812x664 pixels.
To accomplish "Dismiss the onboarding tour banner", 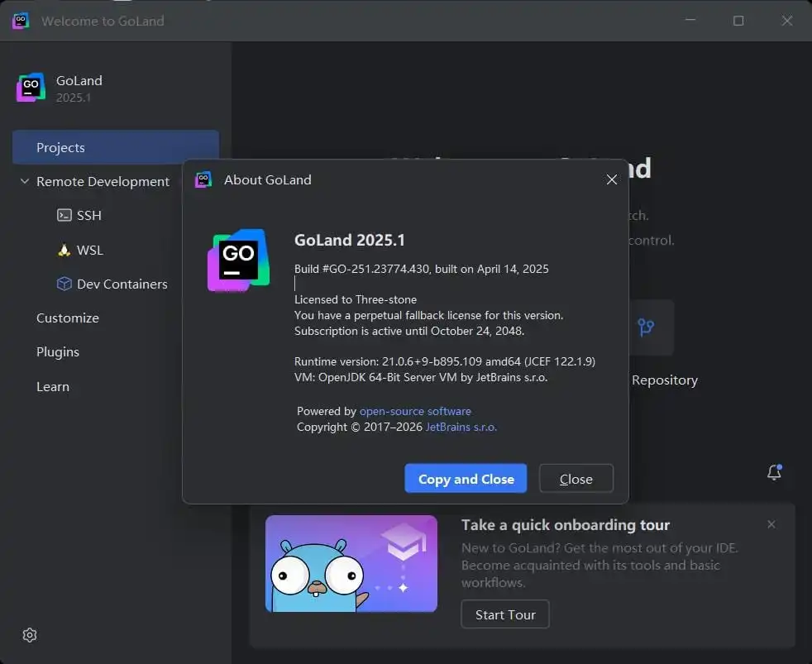I will pos(771,524).
